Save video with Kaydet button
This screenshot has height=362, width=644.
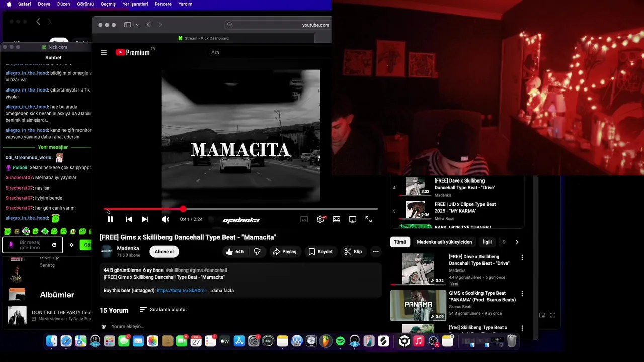click(320, 252)
